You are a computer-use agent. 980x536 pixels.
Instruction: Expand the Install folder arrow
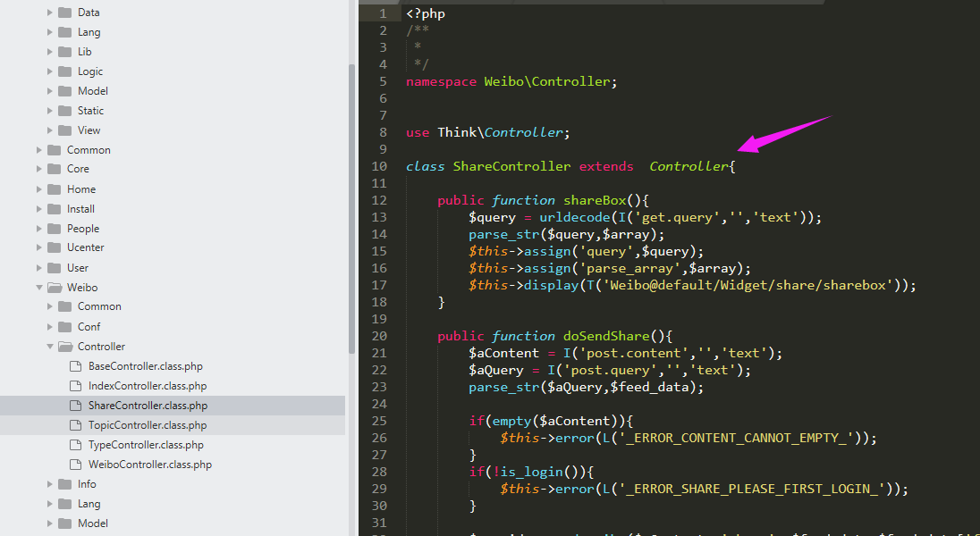coord(39,209)
